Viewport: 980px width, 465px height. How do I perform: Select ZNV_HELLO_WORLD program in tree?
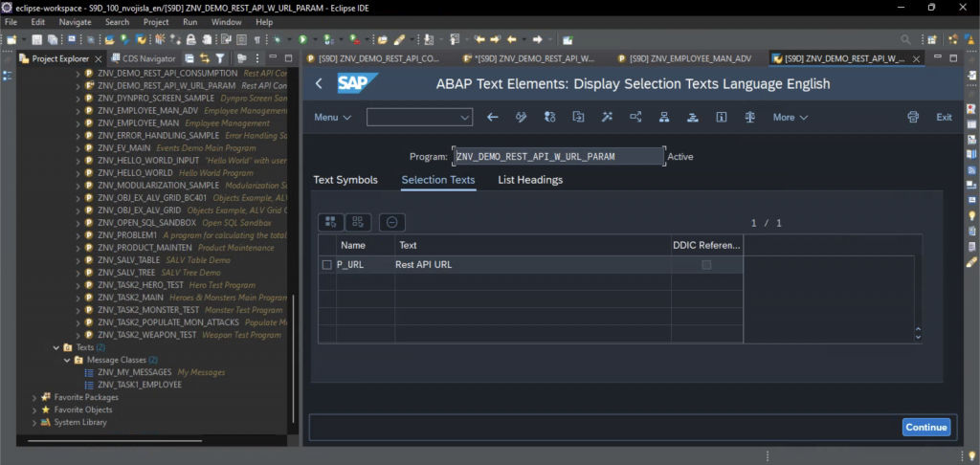135,172
